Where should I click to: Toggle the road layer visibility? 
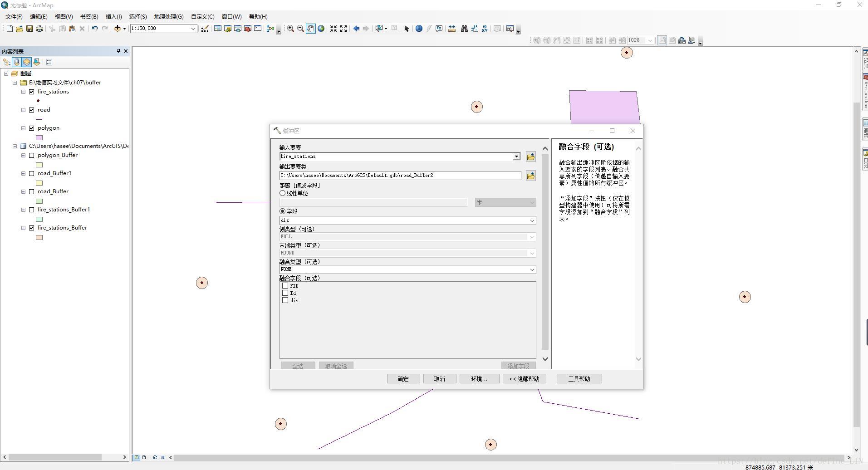click(32, 110)
